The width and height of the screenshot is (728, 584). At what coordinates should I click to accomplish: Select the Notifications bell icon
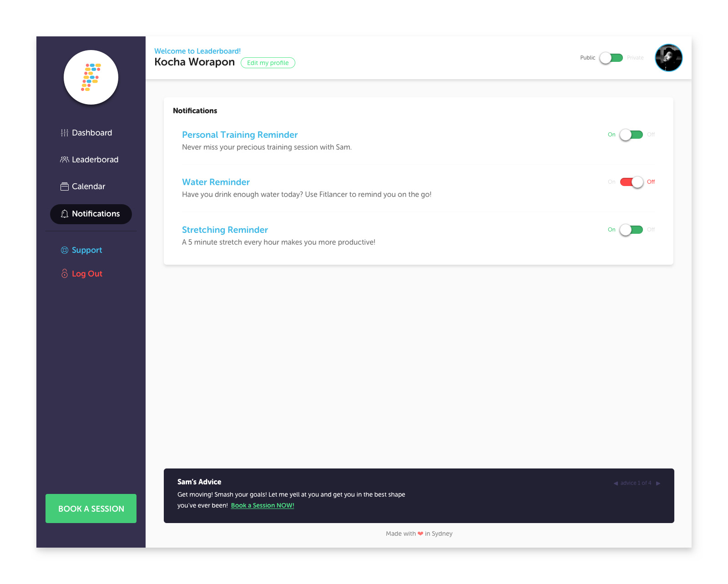(x=64, y=214)
